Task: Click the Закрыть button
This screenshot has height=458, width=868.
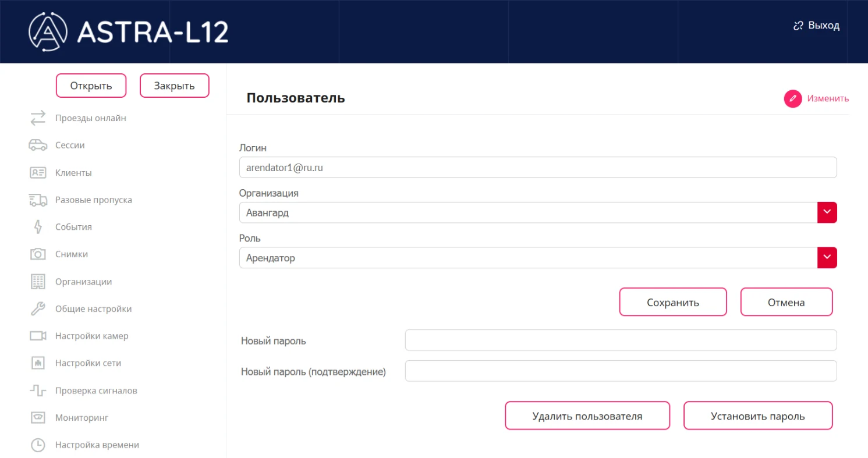Action: coord(174,86)
